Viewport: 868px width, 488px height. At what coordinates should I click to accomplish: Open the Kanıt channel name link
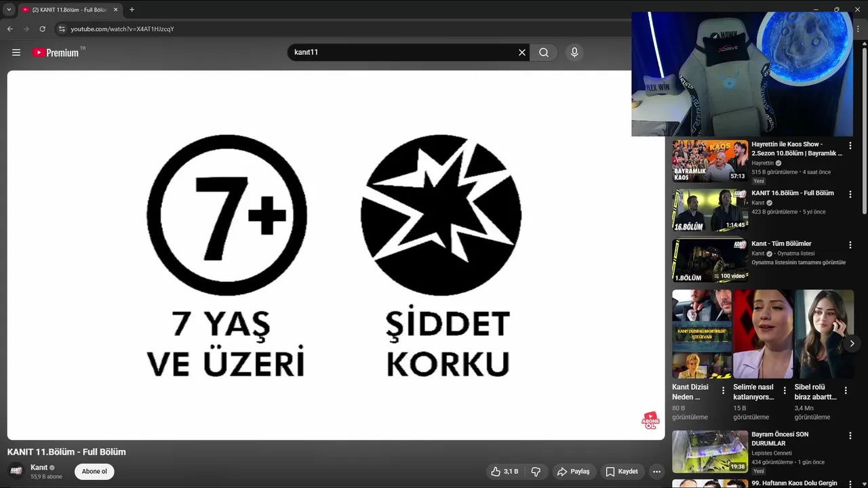coord(39,468)
